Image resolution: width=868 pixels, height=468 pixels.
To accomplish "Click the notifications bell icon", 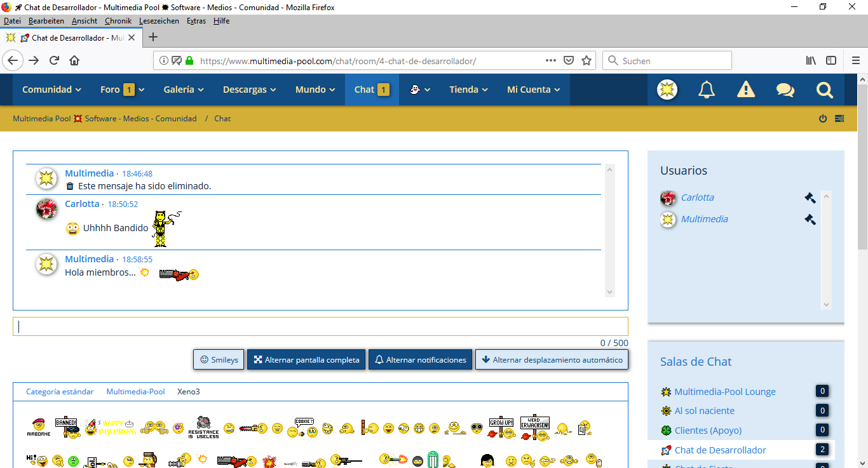I will click(x=707, y=90).
